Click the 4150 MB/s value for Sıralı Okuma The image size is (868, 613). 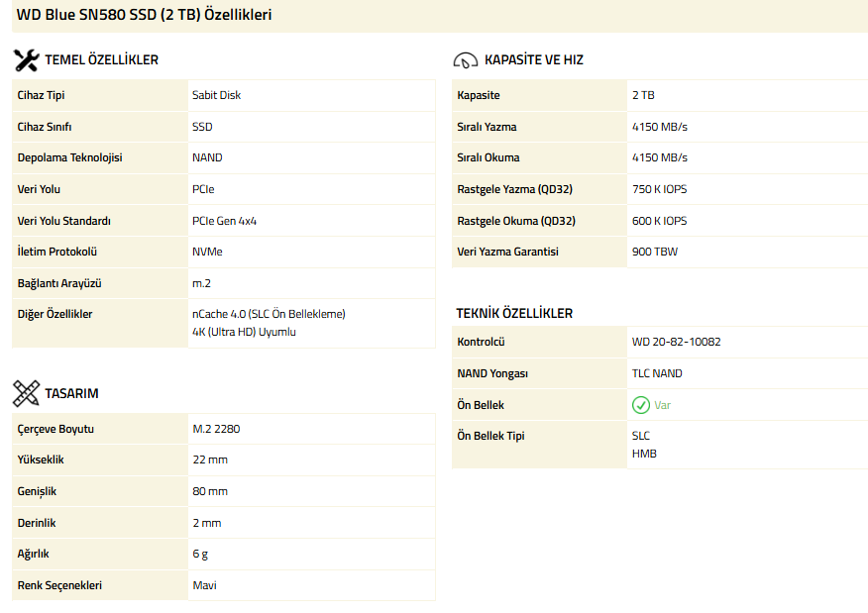660,157
